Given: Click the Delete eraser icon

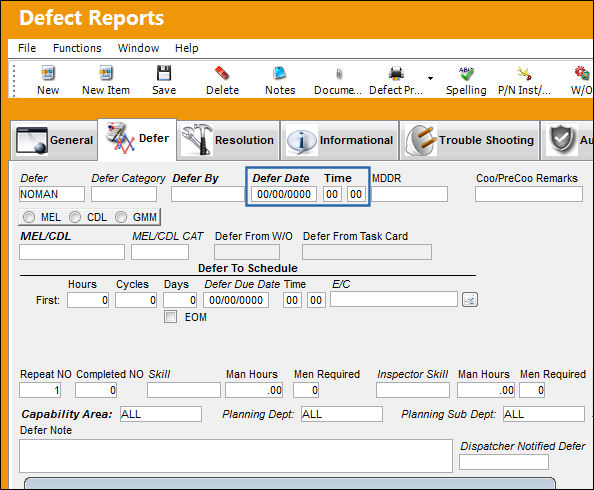Looking at the screenshot, I should (x=222, y=73).
